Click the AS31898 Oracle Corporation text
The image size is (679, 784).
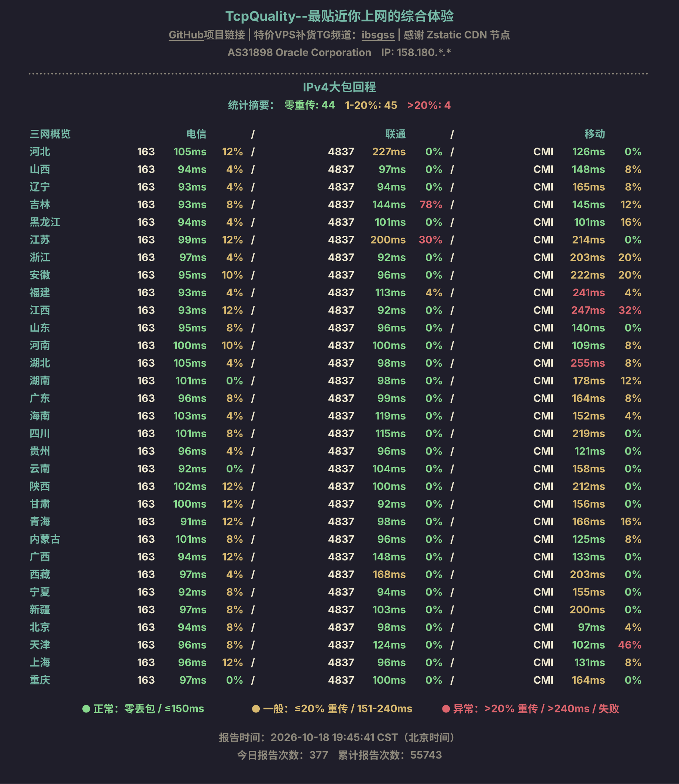coord(299,53)
